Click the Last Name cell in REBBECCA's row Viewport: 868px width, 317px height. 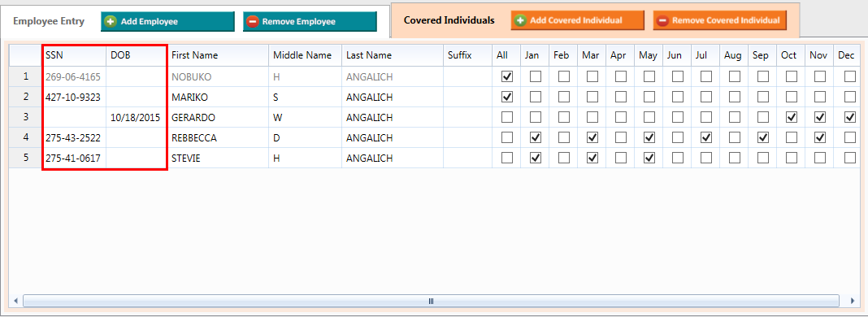click(x=393, y=137)
